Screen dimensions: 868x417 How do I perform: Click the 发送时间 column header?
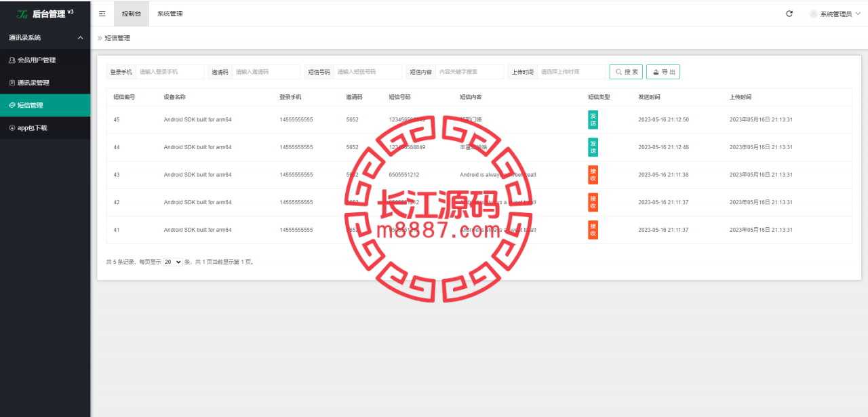[649, 97]
